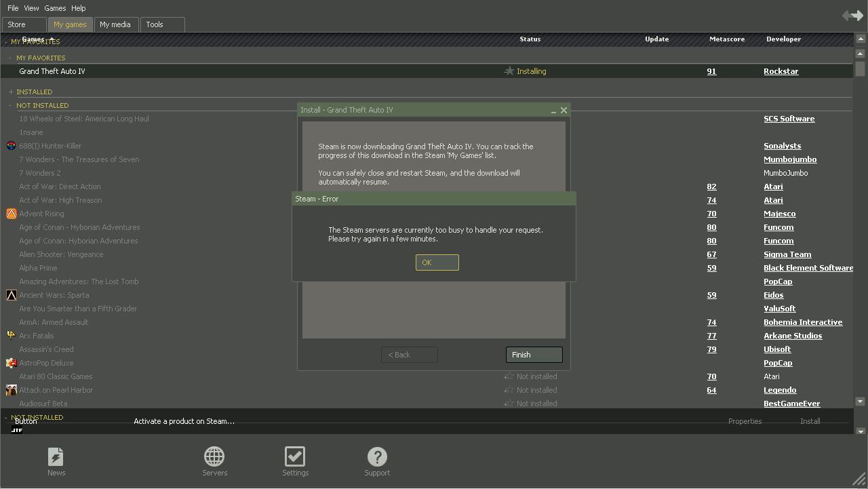The height and width of the screenshot is (489, 868).
Task: Click the Advent Rising game icon
Action: pyautogui.click(x=11, y=214)
